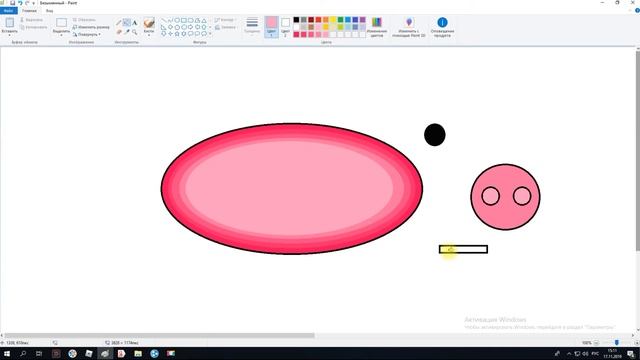This screenshot has width=640, height=360.
Task: Click the Copy button
Action: coord(33,27)
